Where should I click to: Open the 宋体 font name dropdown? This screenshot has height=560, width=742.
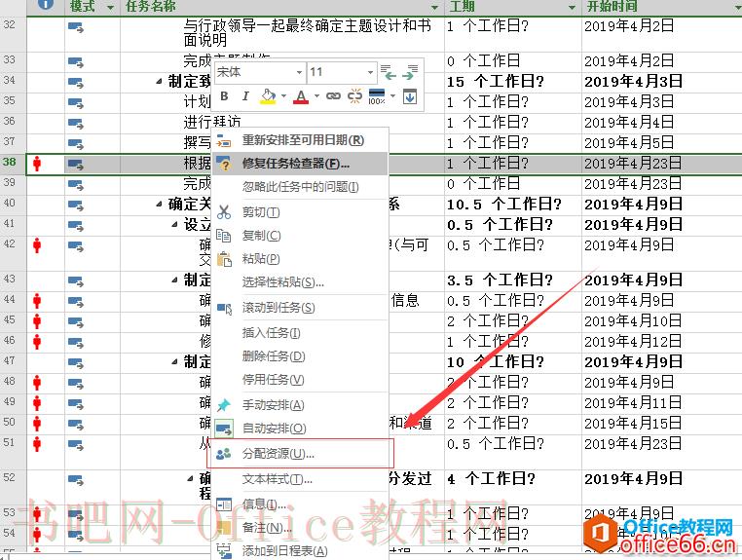(299, 72)
